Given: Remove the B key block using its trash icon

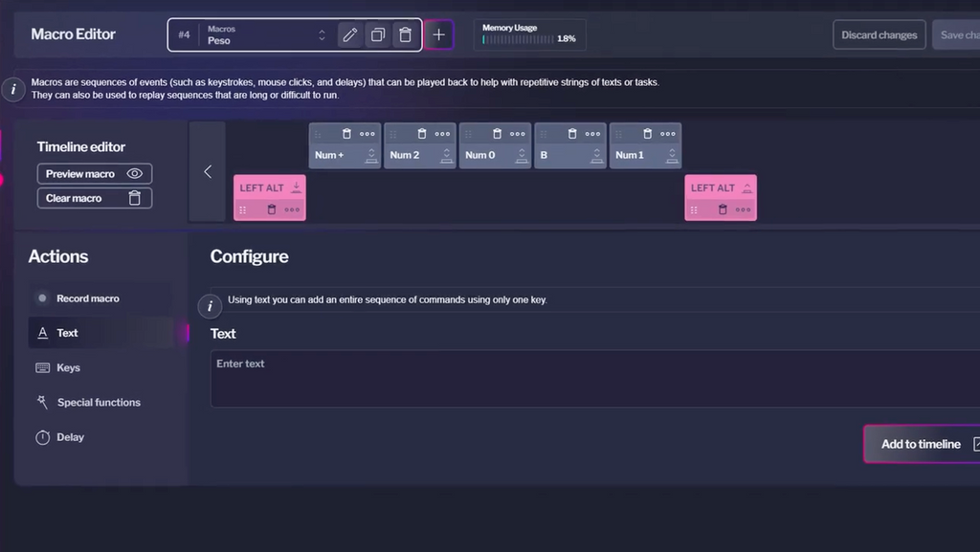Looking at the screenshot, I should pos(572,134).
